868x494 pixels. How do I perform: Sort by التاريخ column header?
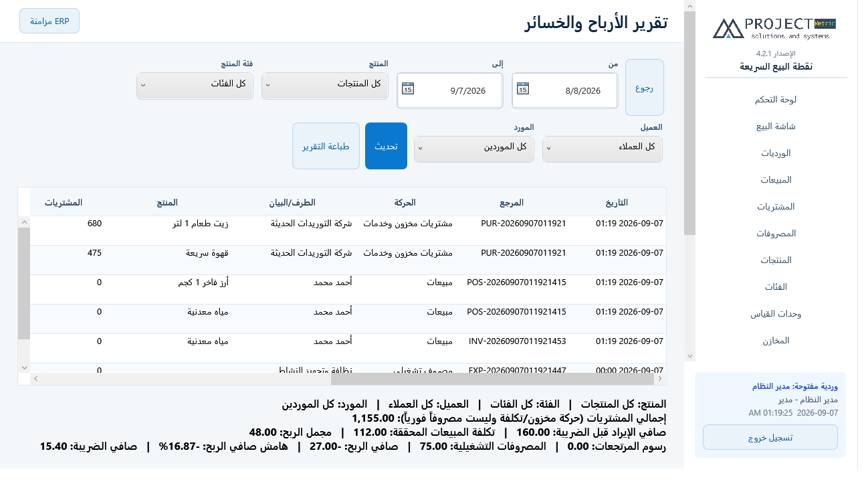coord(617,202)
